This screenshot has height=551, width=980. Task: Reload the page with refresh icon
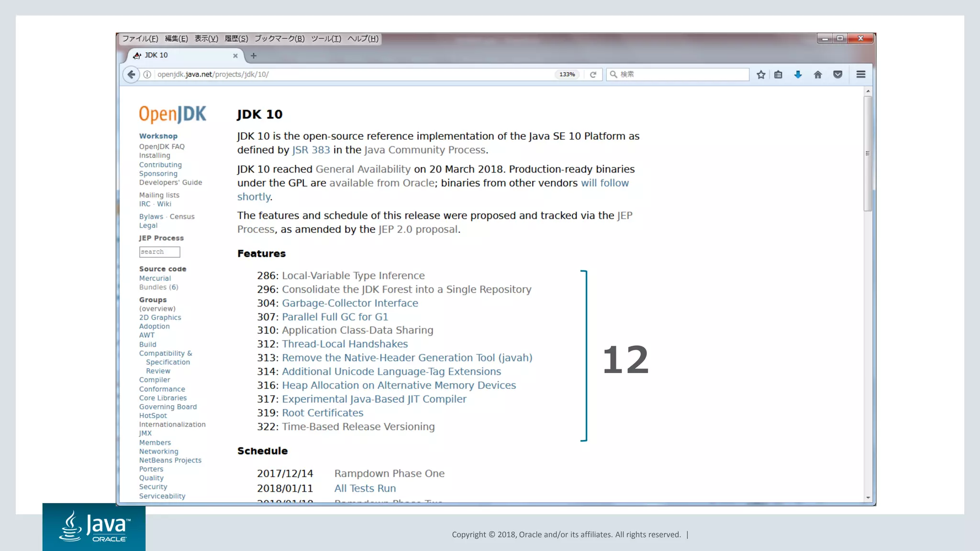point(593,75)
